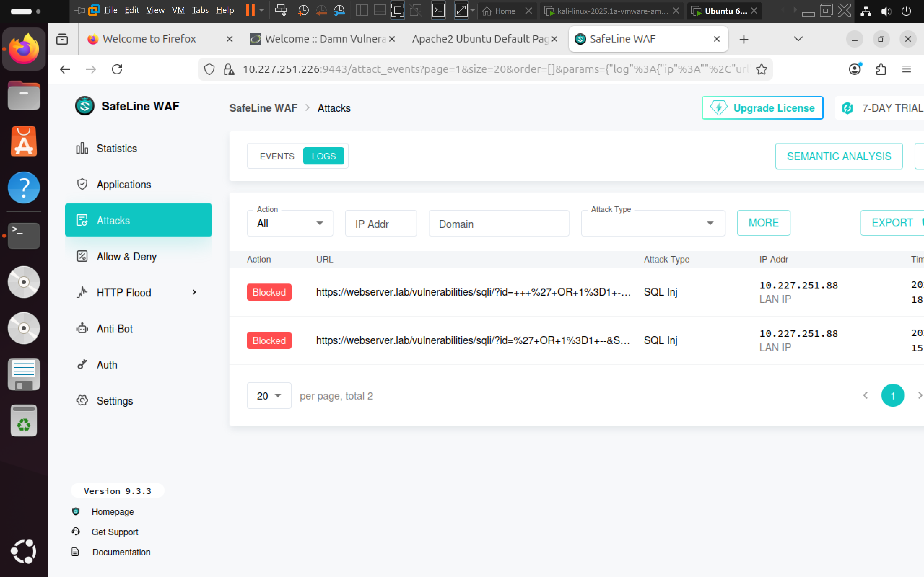Screen dimensions: 924x577
Task: Open the Applications shield item
Action: [x=123, y=185]
